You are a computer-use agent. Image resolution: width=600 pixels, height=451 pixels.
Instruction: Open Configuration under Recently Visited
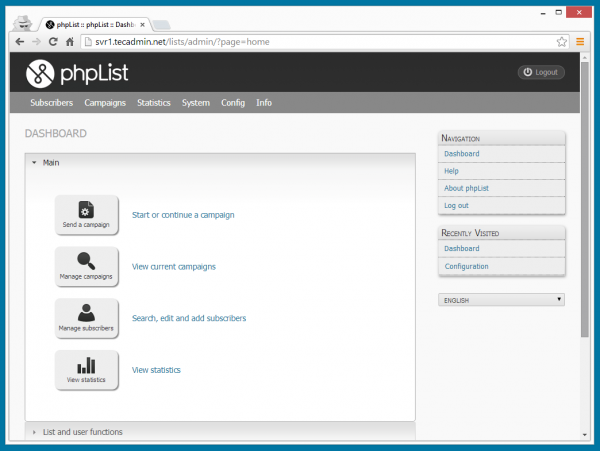(466, 267)
